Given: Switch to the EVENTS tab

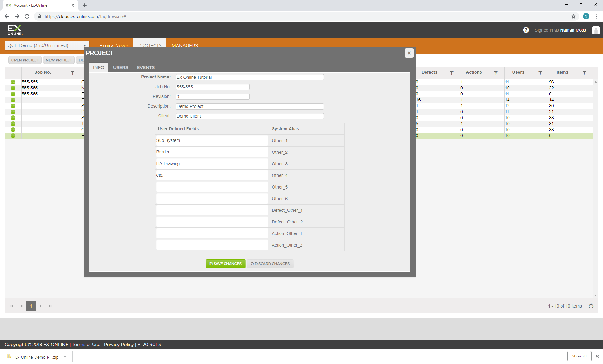Looking at the screenshot, I should [x=145, y=67].
